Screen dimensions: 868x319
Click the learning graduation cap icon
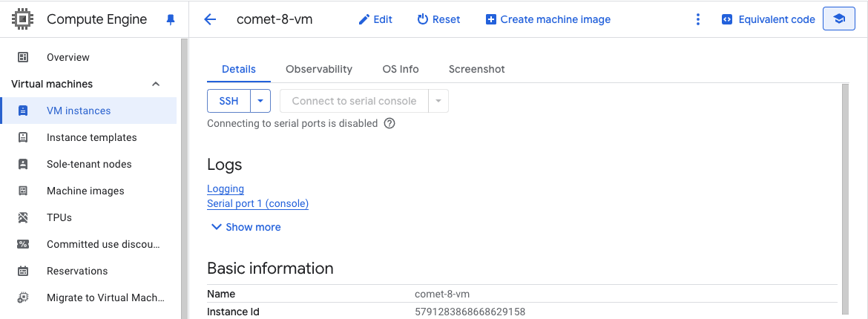pyautogui.click(x=839, y=20)
